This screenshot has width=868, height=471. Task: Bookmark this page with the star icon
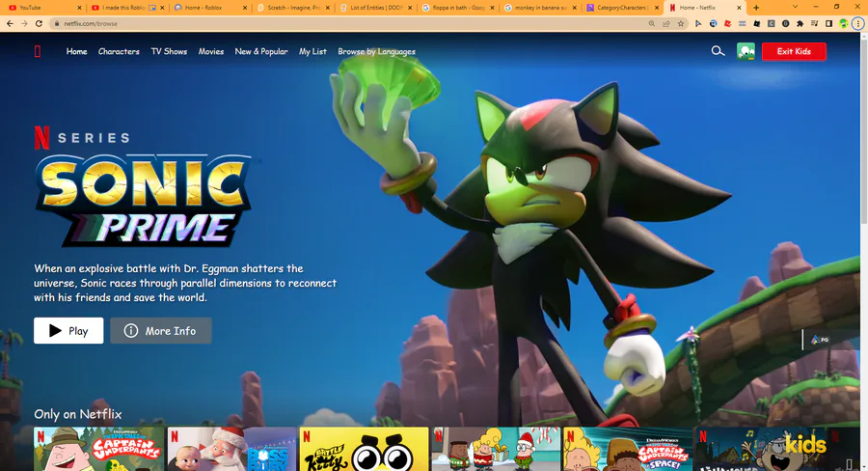pyautogui.click(x=681, y=24)
